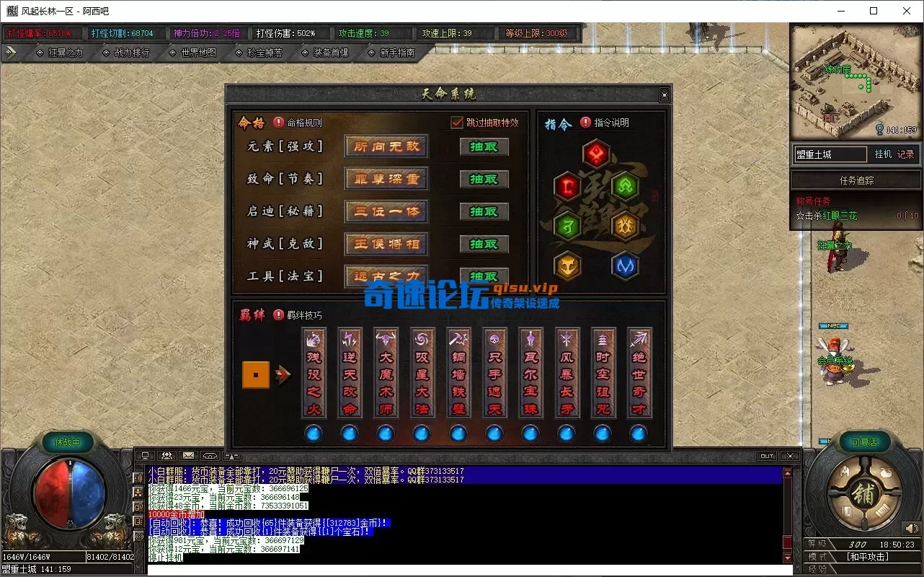Image resolution: width=924 pixels, height=577 pixels.
Task: Open the mail envelope icon above the chat
Action: [x=188, y=455]
